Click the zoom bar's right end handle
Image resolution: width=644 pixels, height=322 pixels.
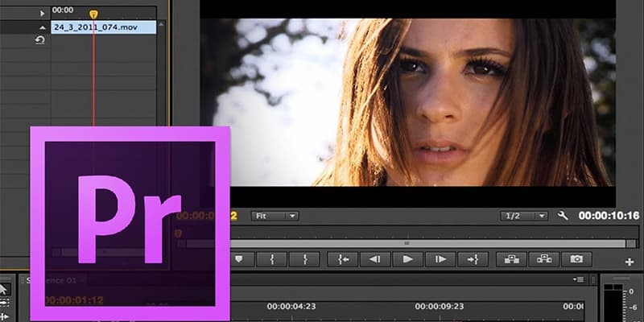631,244
